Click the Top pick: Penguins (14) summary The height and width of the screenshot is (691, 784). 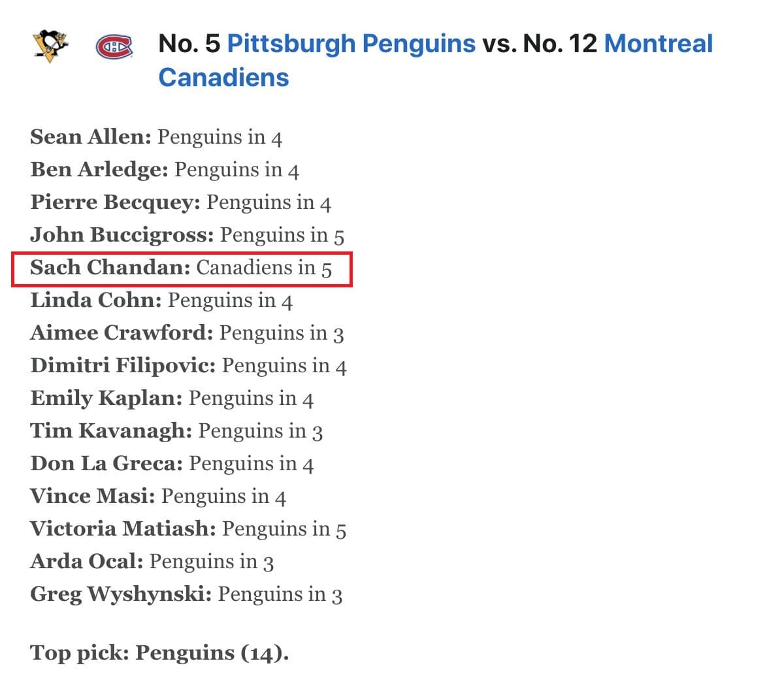tap(159, 653)
